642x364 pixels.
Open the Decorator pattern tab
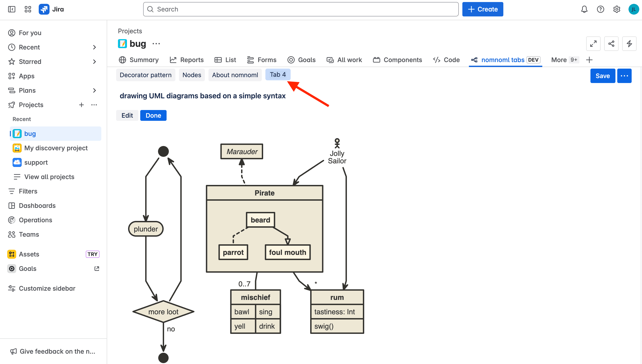click(146, 75)
